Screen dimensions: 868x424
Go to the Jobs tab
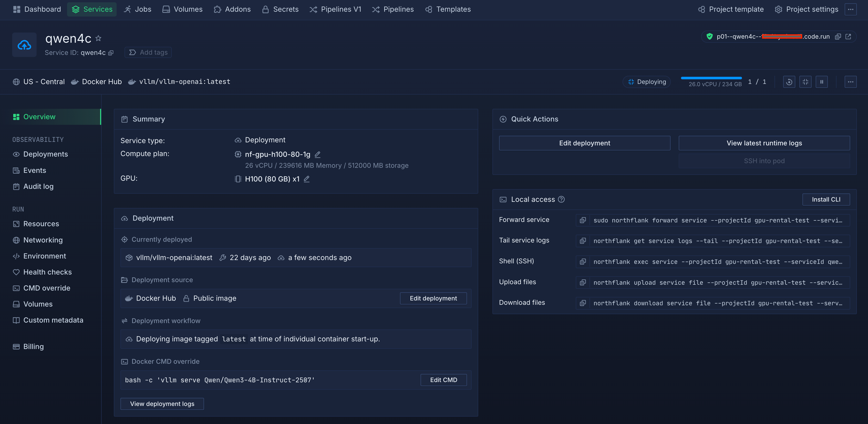pos(137,9)
